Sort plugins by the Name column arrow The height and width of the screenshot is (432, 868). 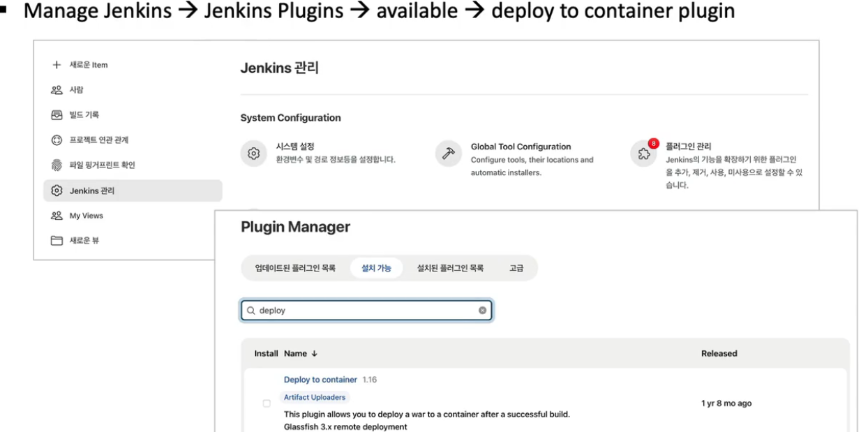[314, 354]
